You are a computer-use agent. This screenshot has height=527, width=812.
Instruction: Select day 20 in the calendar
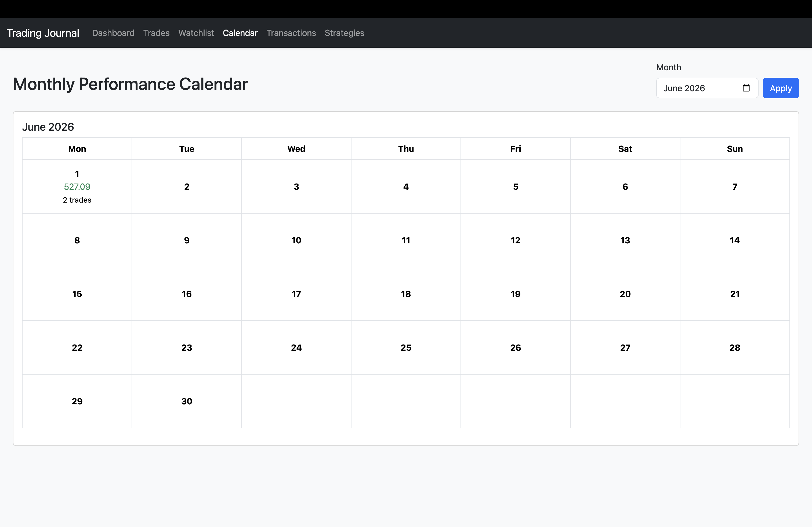coord(625,294)
